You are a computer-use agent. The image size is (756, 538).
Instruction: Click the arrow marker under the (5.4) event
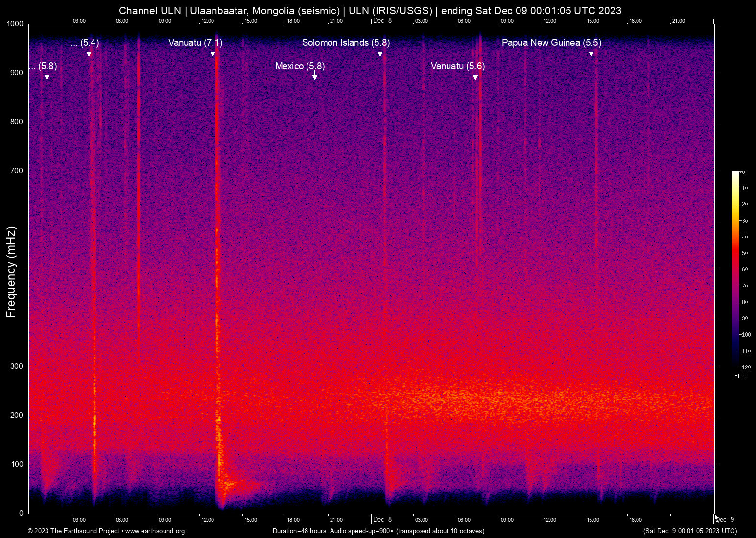pyautogui.click(x=89, y=53)
